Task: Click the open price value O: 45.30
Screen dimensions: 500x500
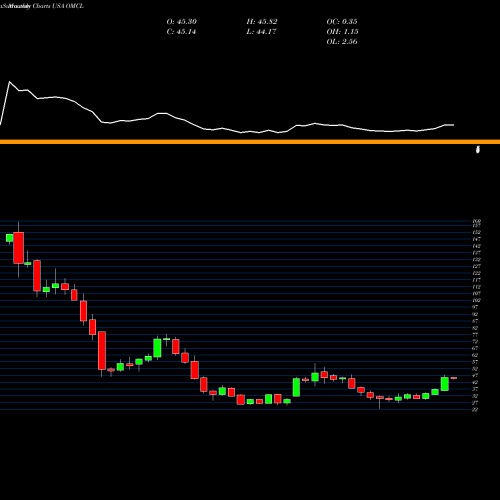Action: tap(182, 22)
